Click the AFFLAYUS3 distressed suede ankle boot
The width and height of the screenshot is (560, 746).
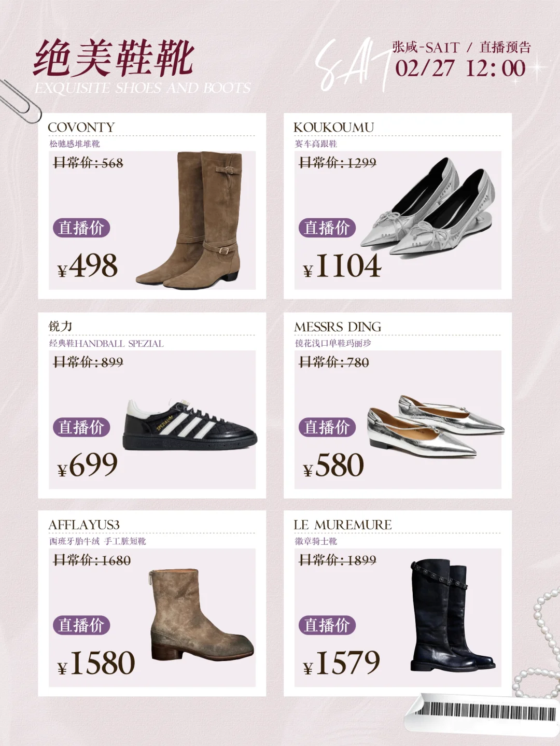click(x=201, y=615)
